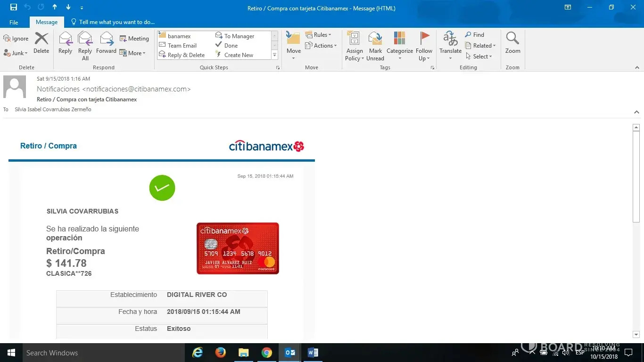Open the Rules dropdown

tap(318, 35)
